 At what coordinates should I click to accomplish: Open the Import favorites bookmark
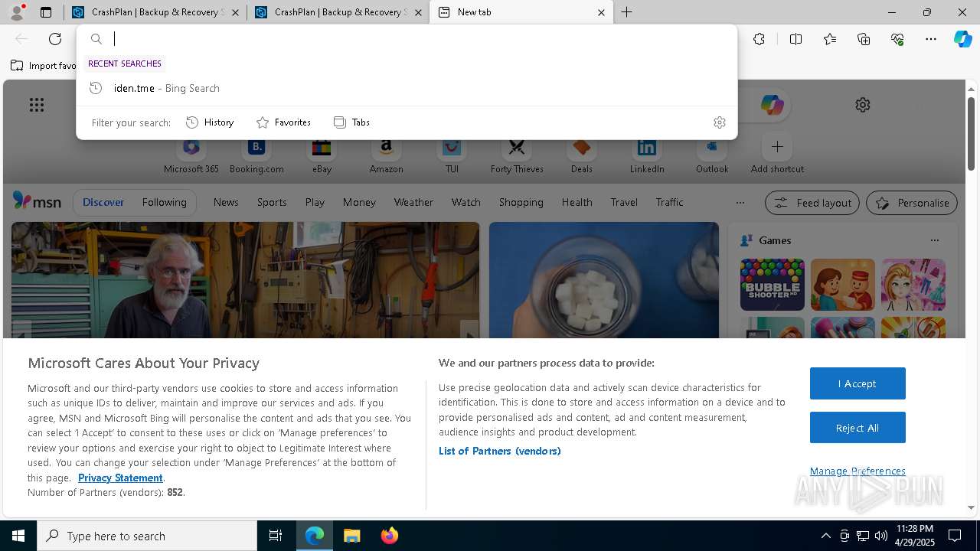(44, 65)
